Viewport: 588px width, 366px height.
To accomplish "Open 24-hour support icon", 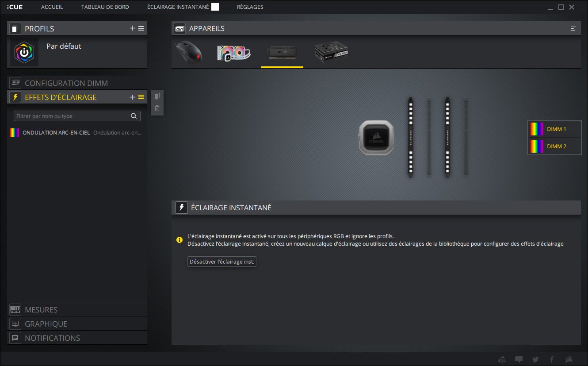I will pos(502,359).
